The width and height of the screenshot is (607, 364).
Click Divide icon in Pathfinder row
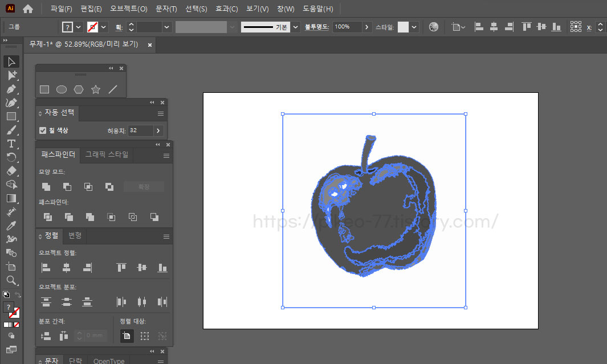(x=48, y=217)
